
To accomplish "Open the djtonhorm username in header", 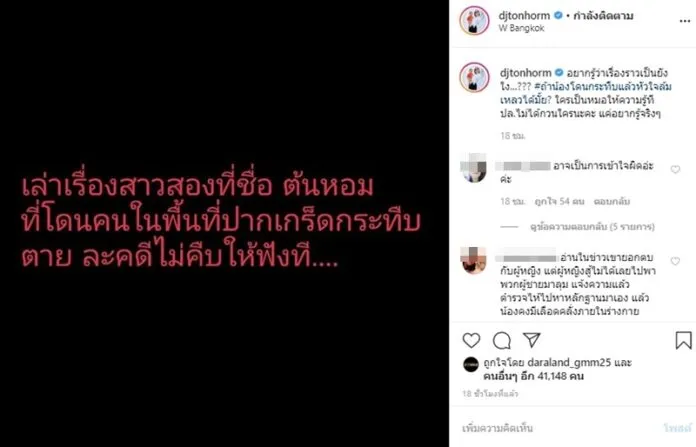I will (524, 16).
